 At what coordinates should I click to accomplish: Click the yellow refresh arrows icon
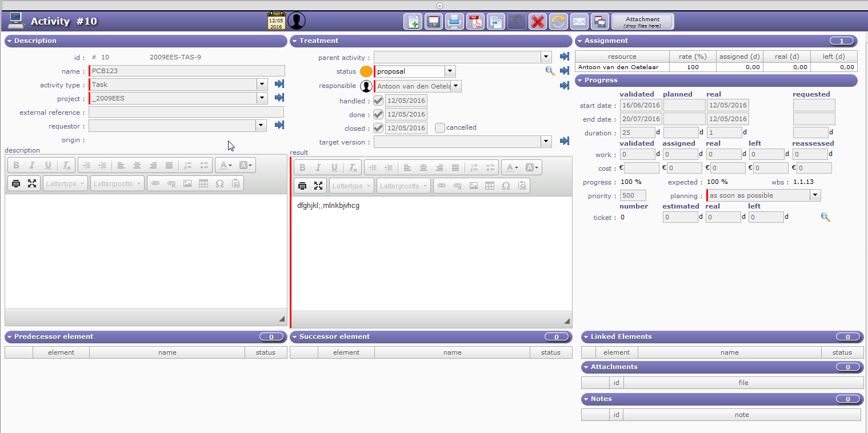(x=558, y=22)
